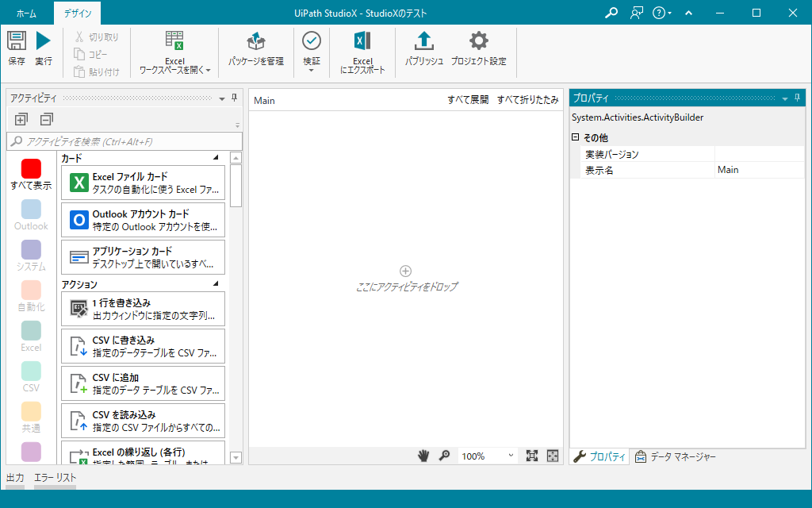Viewport: 812px width, 508px height.
Task: Click the 切り取り cut icon
Action: 79,37
